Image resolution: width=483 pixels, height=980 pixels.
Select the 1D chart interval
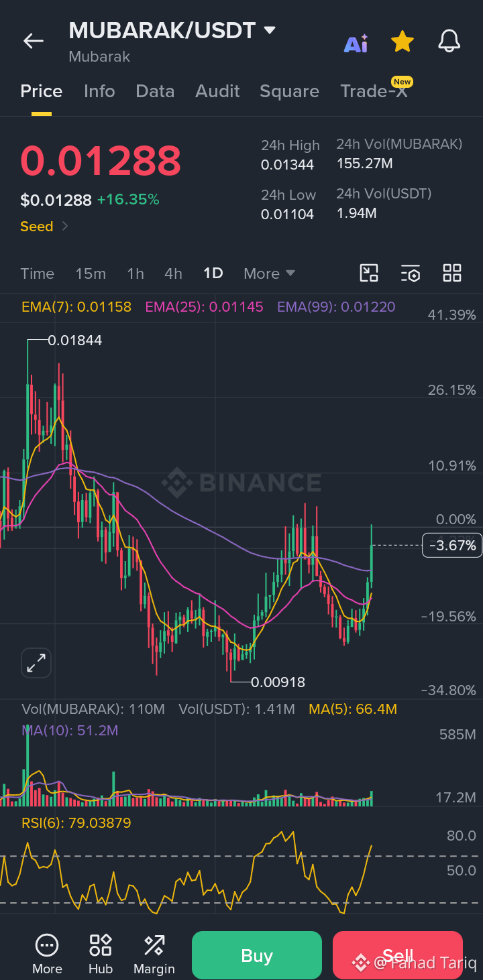[x=213, y=273]
